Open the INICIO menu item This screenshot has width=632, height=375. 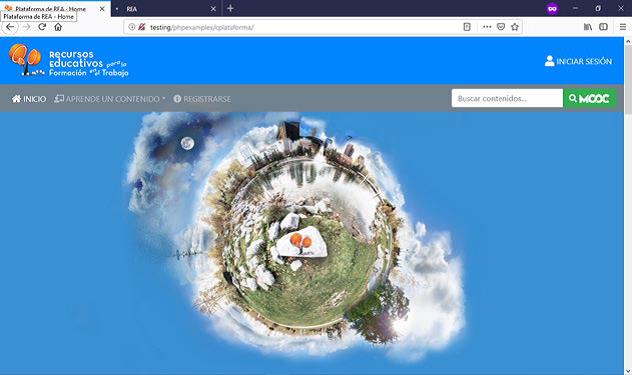point(29,99)
